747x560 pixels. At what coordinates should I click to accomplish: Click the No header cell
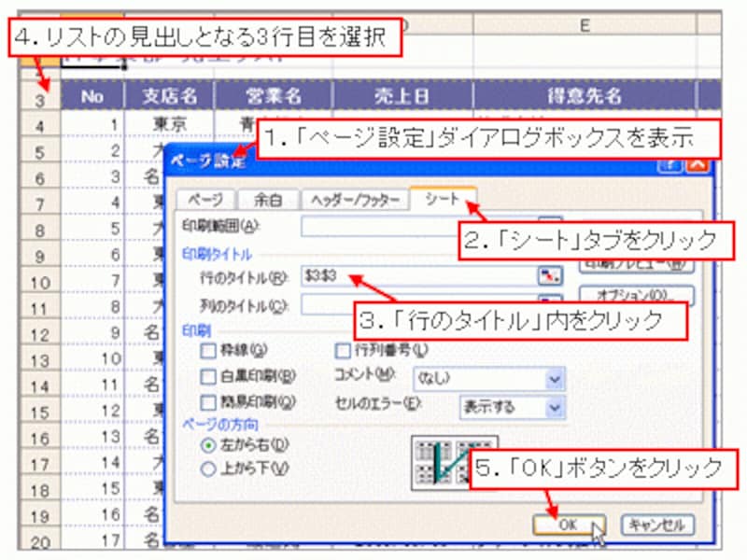(92, 96)
